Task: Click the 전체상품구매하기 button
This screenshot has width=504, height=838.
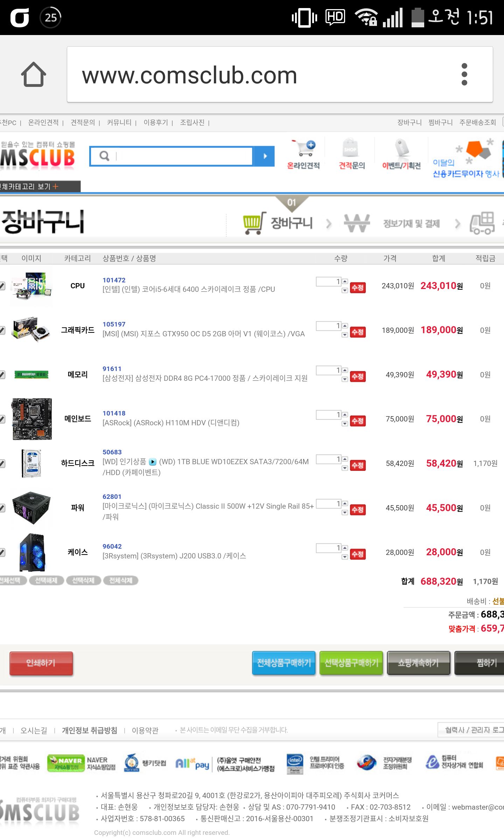Action: tap(284, 663)
